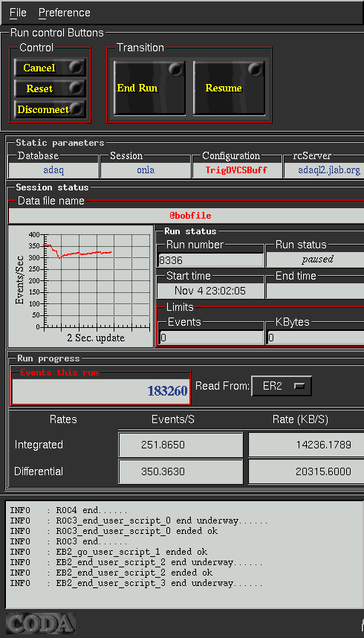Image resolution: width=364 pixels, height=638 pixels.
Task: Click the Data file name field @bobfile
Action: pyautogui.click(x=186, y=215)
